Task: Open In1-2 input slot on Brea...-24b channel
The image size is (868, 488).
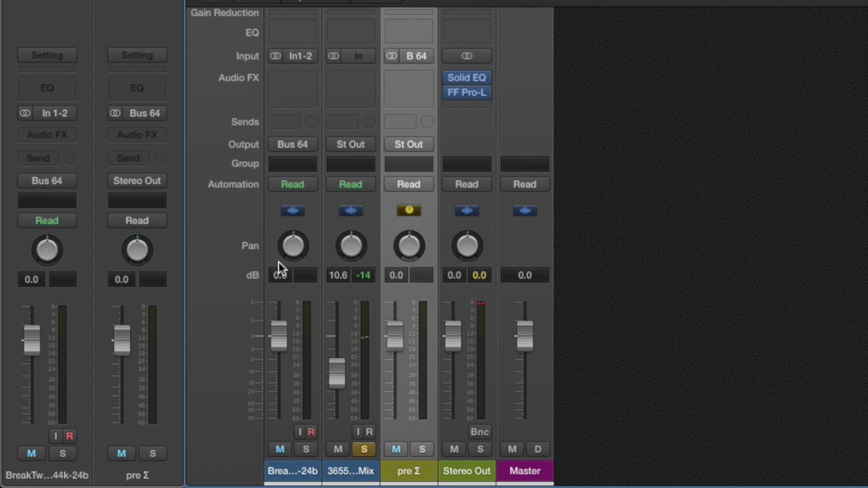Action: coord(300,56)
